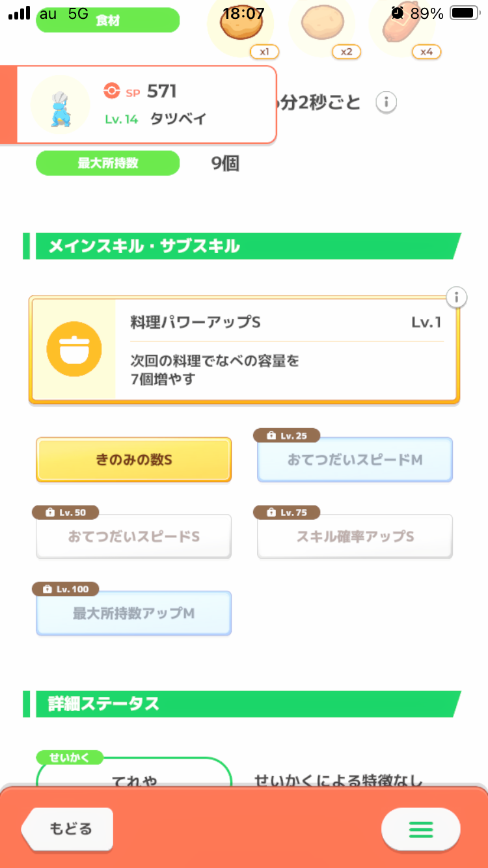Tap the 食材 green label
The height and width of the screenshot is (868, 488).
pyautogui.click(x=107, y=20)
